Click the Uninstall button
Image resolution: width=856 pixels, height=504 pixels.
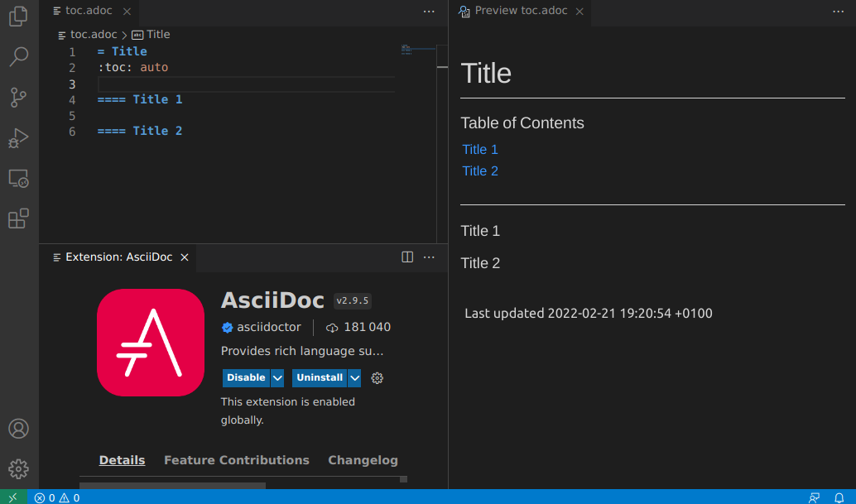pyautogui.click(x=320, y=377)
